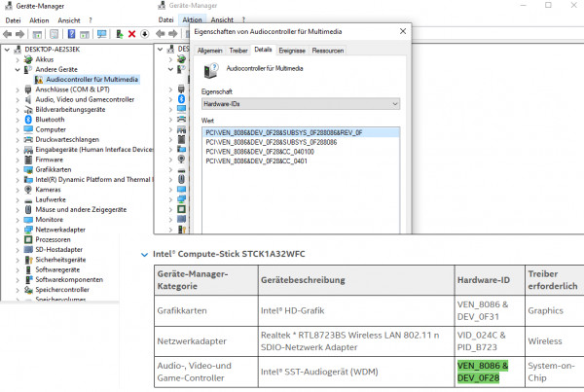The width and height of the screenshot is (584, 392).
Task: Click highlighted VEN_8086 & DEV_0F28 table cell
Action: pos(490,372)
